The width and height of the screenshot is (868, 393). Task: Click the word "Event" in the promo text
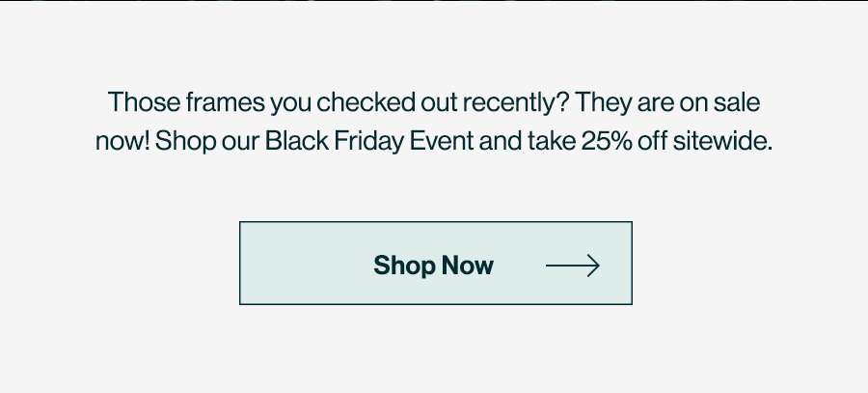point(441,141)
